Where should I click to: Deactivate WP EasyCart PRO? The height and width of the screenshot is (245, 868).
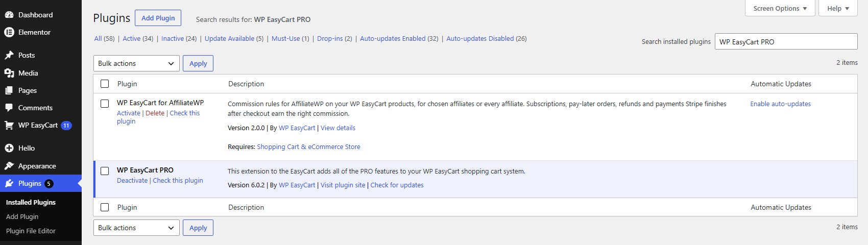tap(132, 181)
